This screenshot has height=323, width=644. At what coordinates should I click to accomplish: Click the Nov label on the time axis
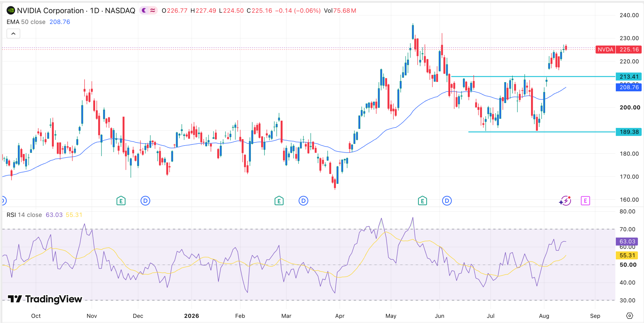pyautogui.click(x=92, y=316)
